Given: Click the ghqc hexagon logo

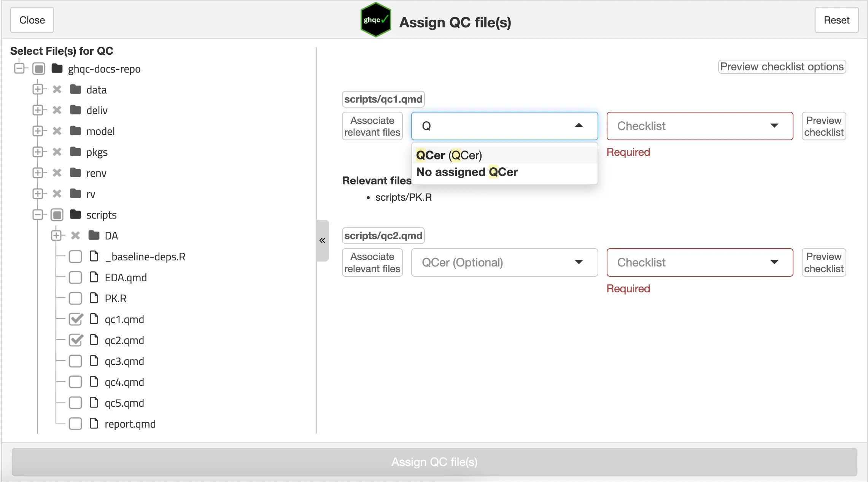Looking at the screenshot, I should (375, 20).
